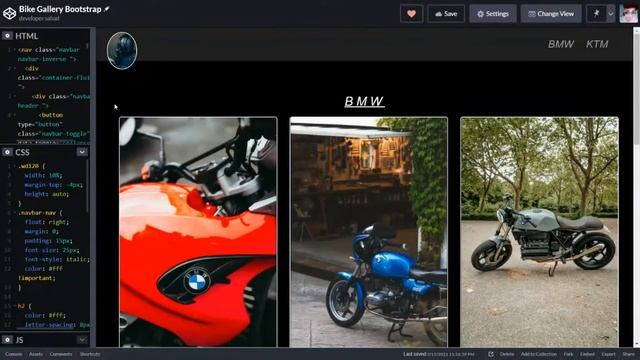The width and height of the screenshot is (640, 360).
Task: Click the B M W gallery heading
Action: [x=364, y=101]
